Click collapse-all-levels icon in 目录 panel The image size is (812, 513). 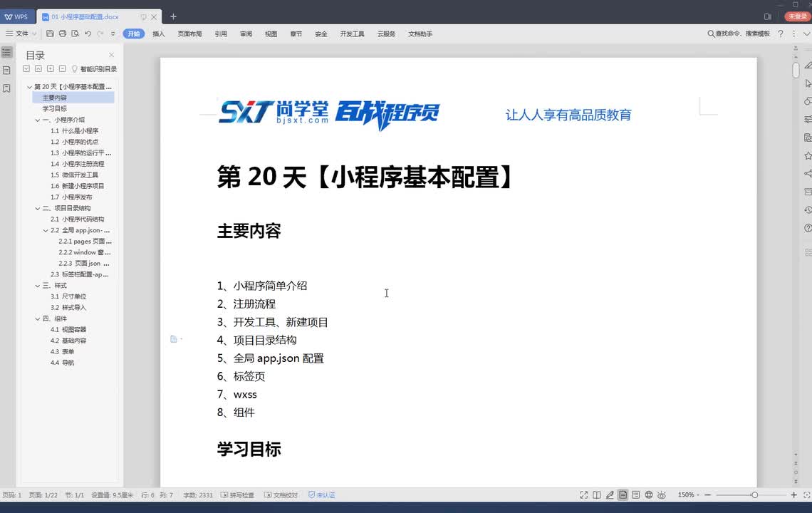pyautogui.click(x=38, y=68)
